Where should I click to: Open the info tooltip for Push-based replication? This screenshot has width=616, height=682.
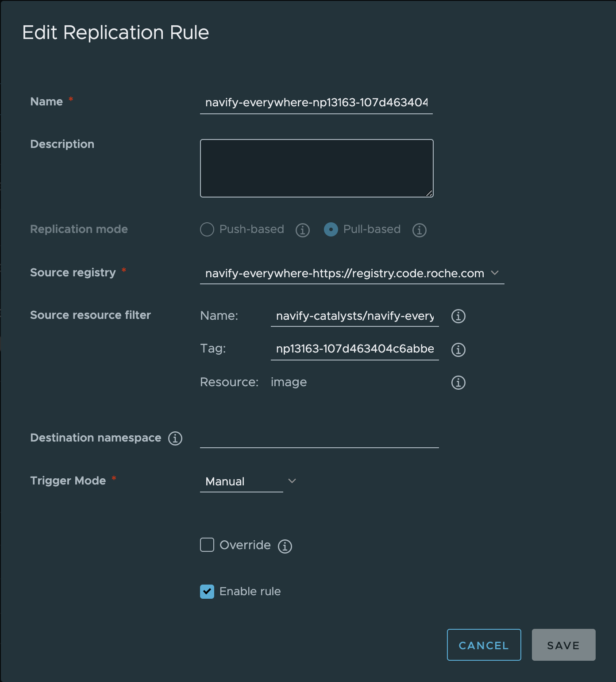point(302,230)
